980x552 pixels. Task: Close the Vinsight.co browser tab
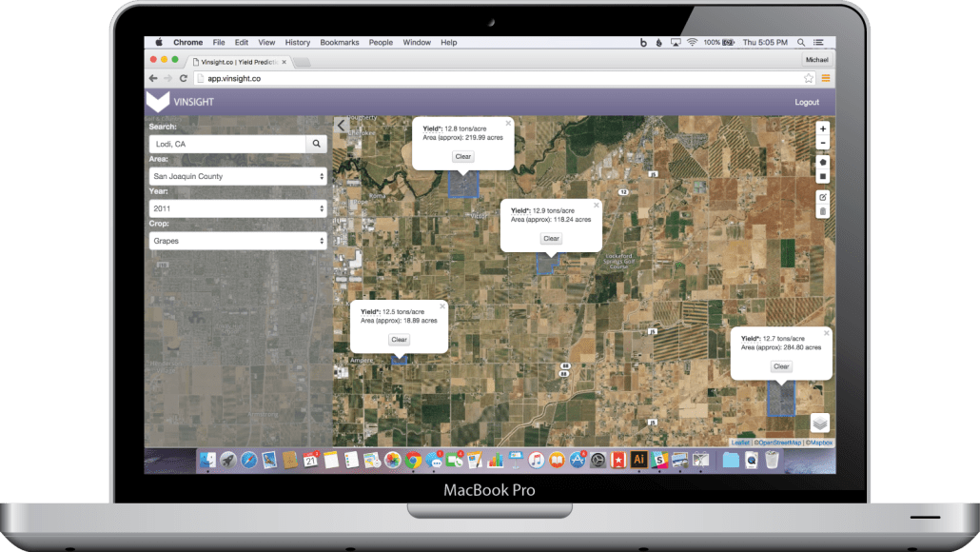tap(284, 62)
